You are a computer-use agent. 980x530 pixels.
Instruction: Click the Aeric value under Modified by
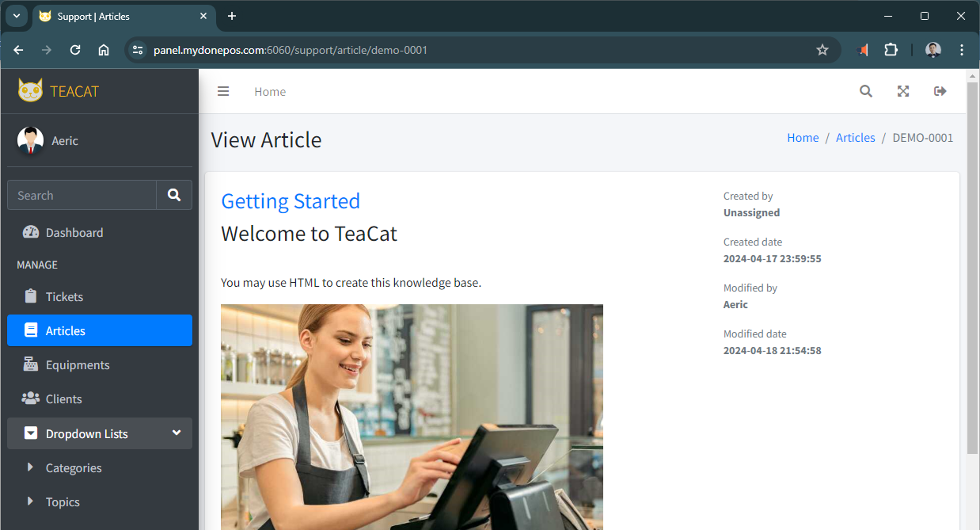pos(735,304)
